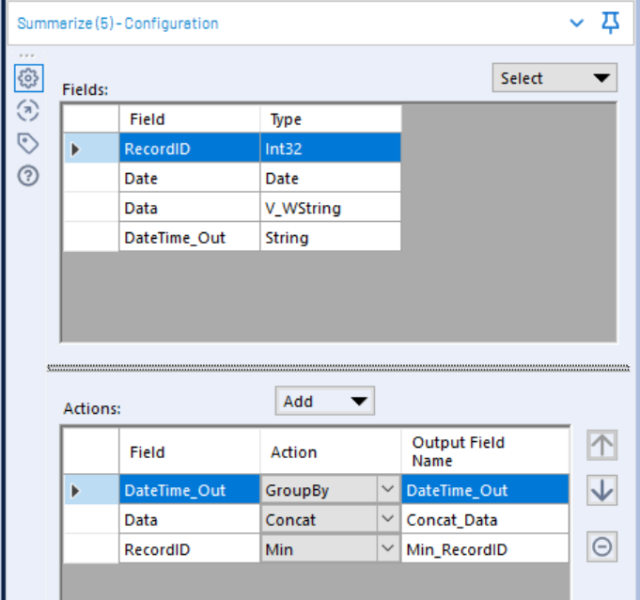The image size is (640, 600).
Task: Pin the Configuration window with pin icon
Action: pos(610,23)
